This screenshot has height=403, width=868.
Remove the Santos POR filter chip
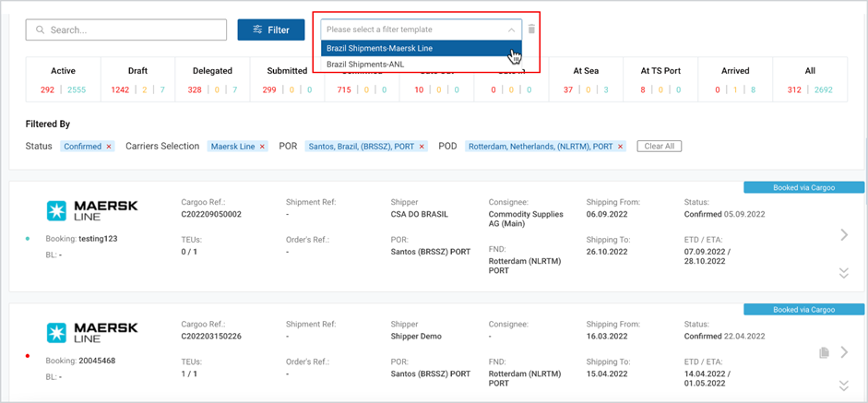422,147
